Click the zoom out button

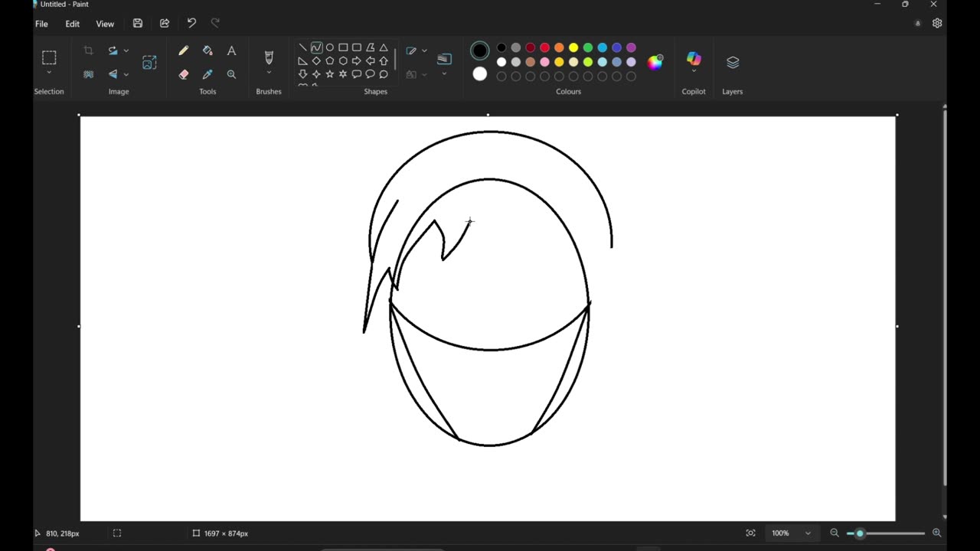pyautogui.click(x=835, y=533)
